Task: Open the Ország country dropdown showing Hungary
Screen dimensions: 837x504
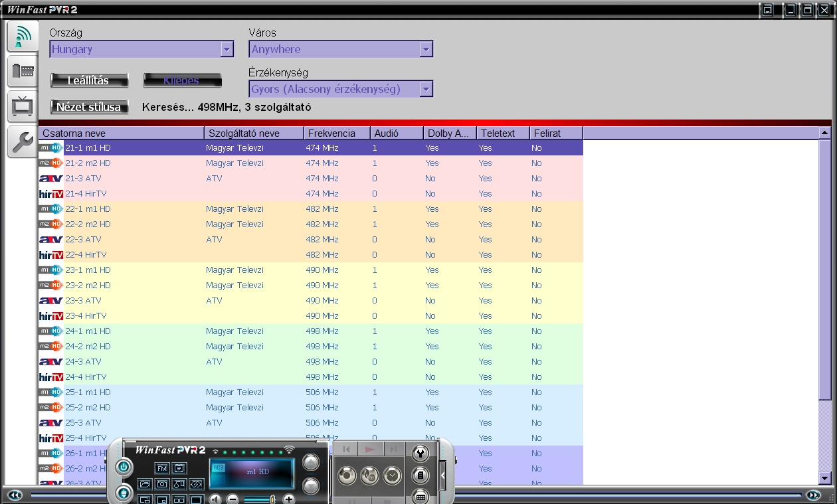Action: pos(141,49)
